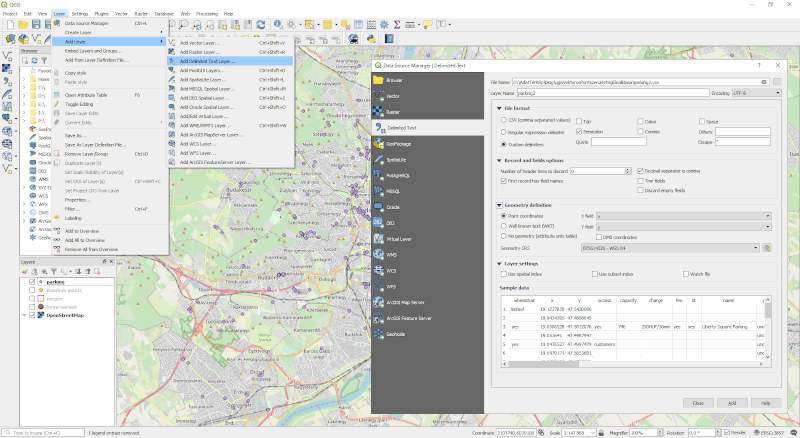The image size is (800, 438).
Task: Open Data Source Manager from Layer menu
Action: tap(110, 23)
